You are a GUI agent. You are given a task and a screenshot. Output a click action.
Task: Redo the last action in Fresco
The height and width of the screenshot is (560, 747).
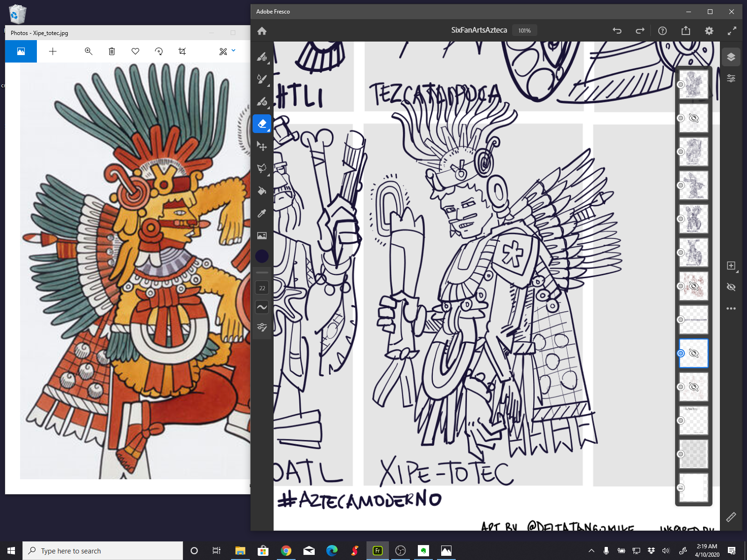click(x=640, y=31)
